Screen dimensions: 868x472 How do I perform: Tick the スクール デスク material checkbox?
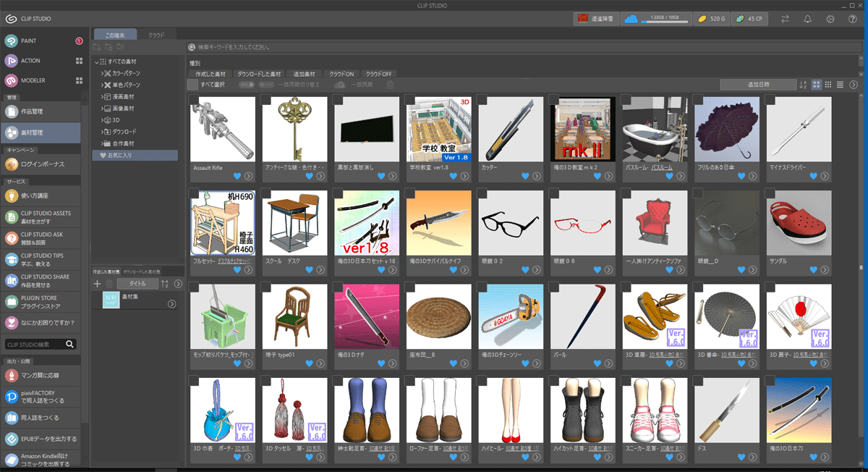(x=266, y=194)
